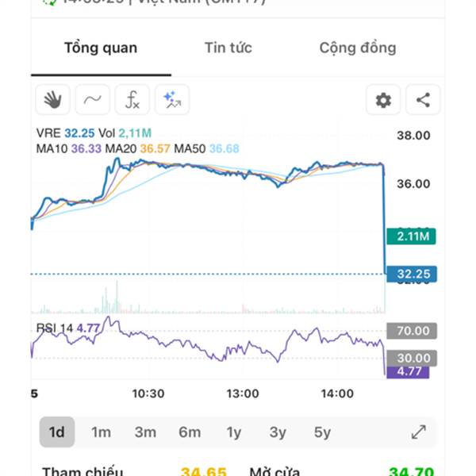Viewport: 476px width, 476px height.
Task: Open the fx indicators tool
Action: (x=132, y=100)
